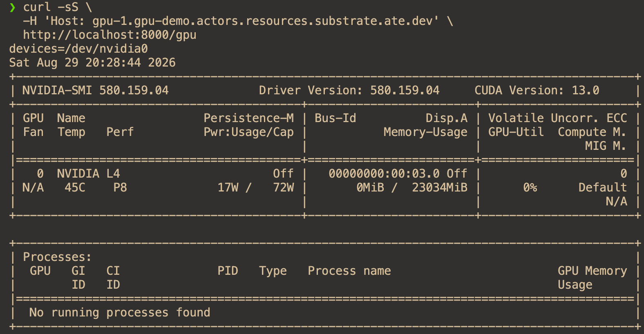Click the 'No running processes found' message
The image size is (644, 334).
pyautogui.click(x=120, y=313)
